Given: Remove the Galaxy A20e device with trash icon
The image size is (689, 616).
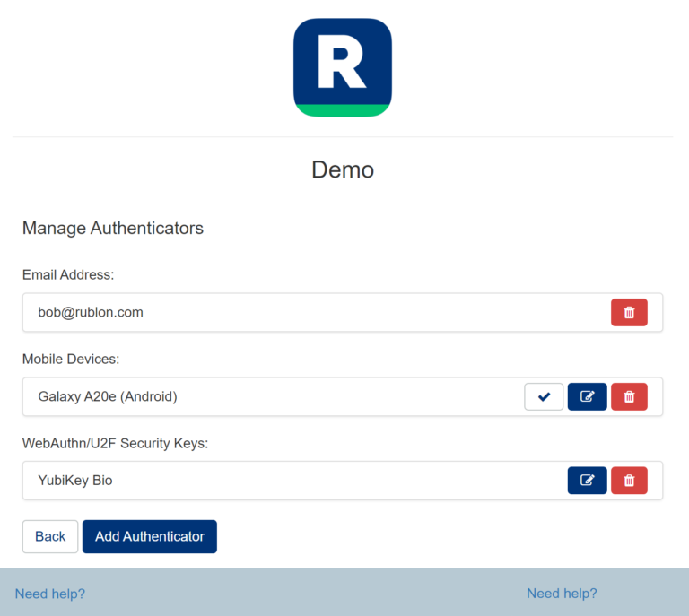Looking at the screenshot, I should tap(629, 396).
